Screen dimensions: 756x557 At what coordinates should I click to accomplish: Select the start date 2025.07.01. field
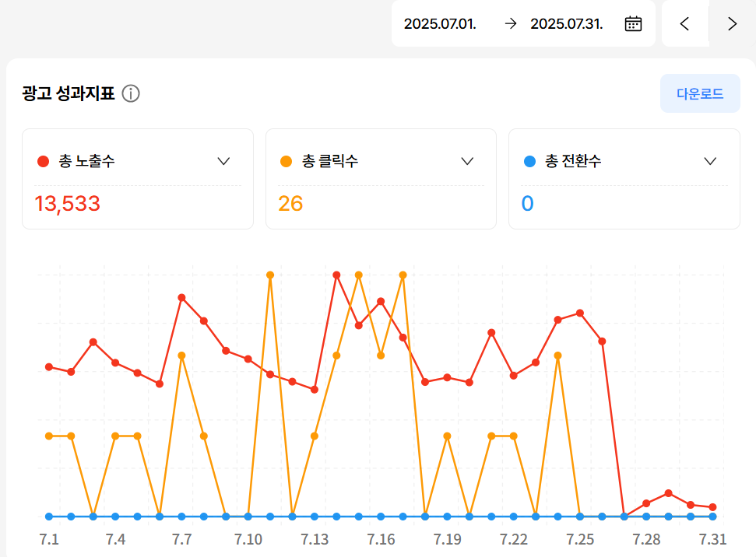point(440,23)
